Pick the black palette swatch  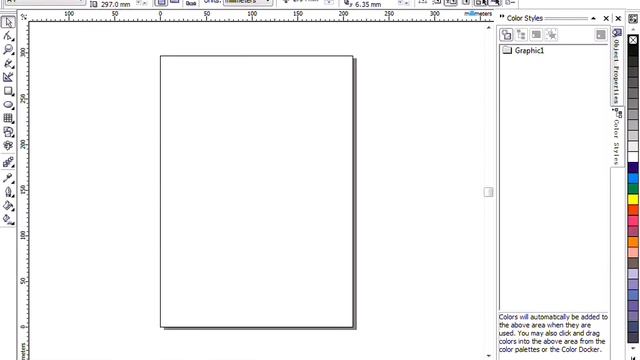(x=633, y=51)
